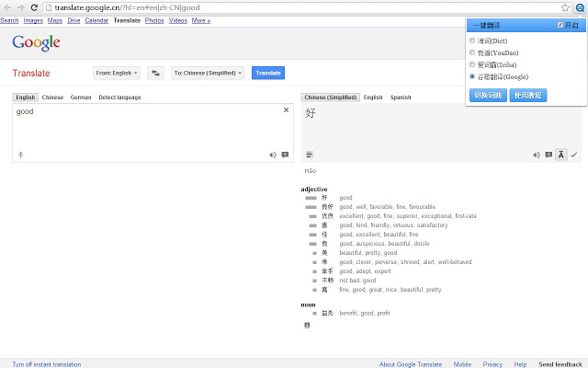
Task: Show source example usage speech bubble icon
Action: tap(285, 155)
